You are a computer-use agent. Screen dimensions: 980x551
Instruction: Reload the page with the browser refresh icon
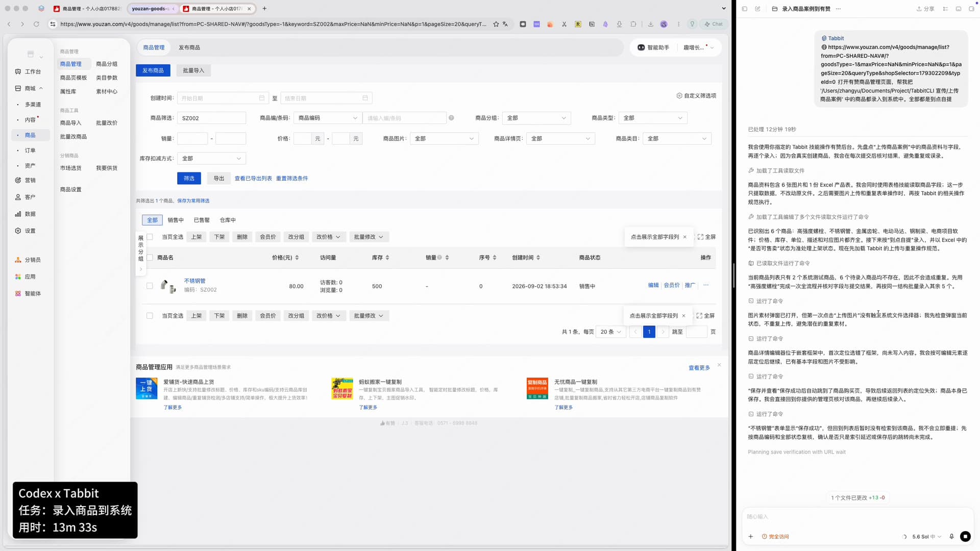coord(36,24)
